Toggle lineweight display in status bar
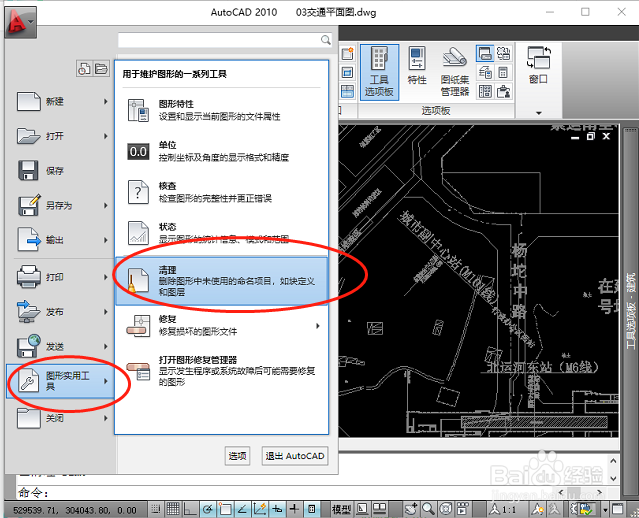 [x=294, y=509]
